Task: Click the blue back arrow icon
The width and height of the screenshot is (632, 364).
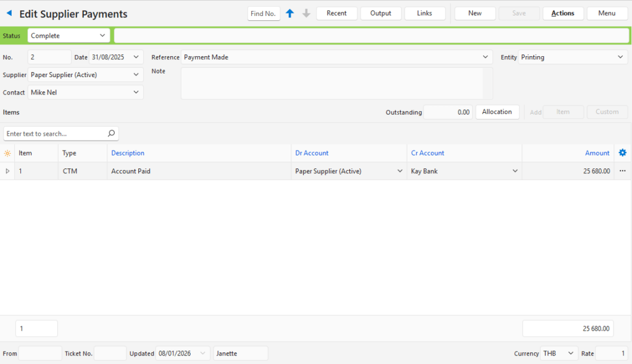Action: point(9,13)
